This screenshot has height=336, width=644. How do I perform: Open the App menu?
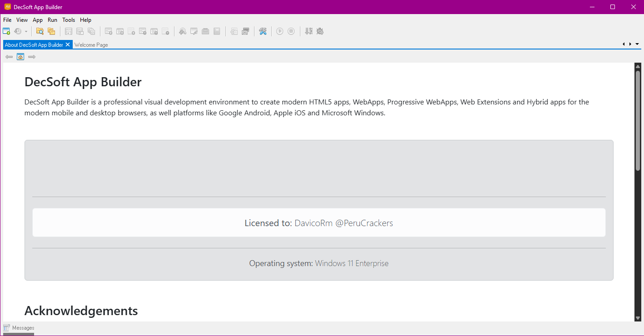coord(38,20)
